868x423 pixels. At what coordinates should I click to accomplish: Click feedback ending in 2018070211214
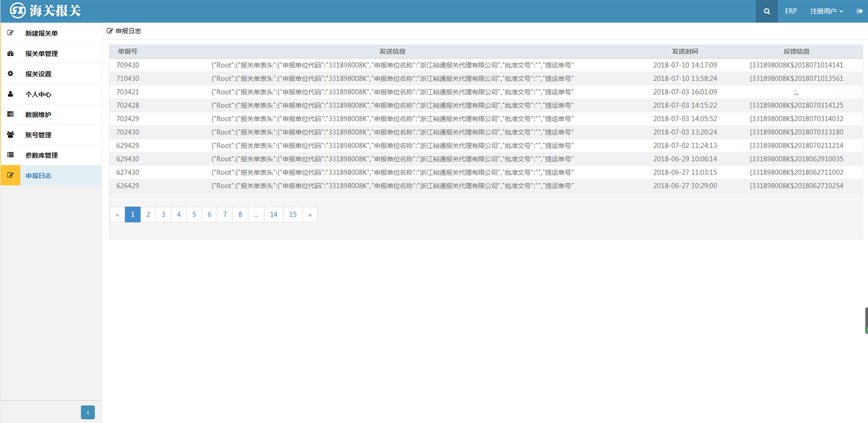[796, 146]
